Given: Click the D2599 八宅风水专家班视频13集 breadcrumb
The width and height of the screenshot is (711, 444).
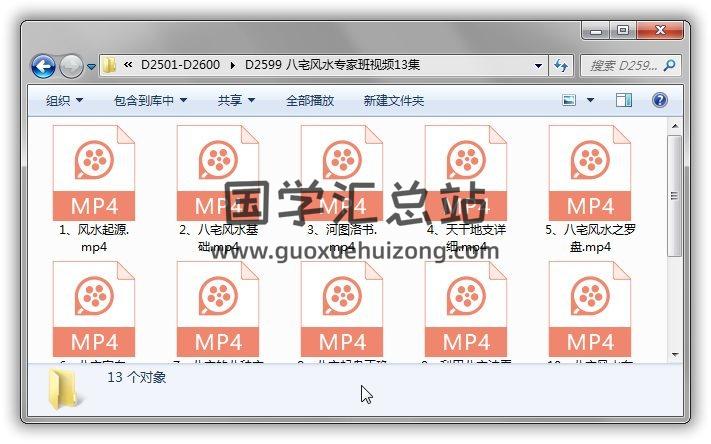Looking at the screenshot, I should pyautogui.click(x=332, y=65).
